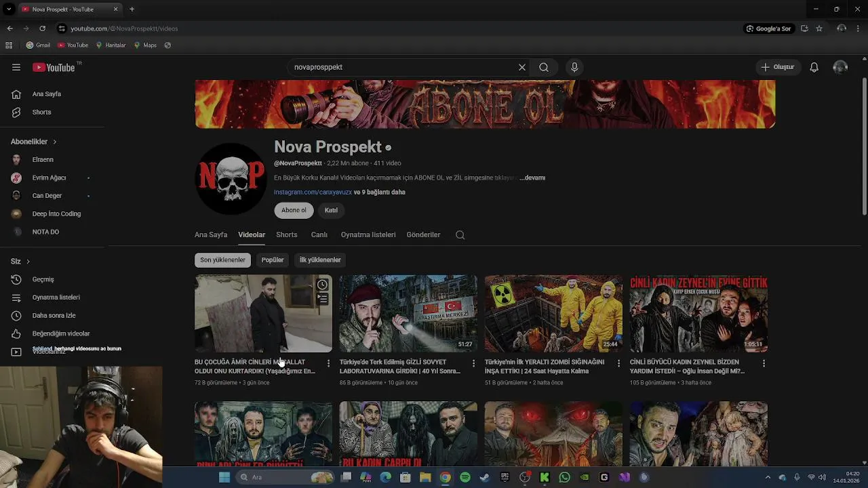Clear the search box with X
Image resolution: width=868 pixels, height=488 pixels.
click(x=522, y=67)
